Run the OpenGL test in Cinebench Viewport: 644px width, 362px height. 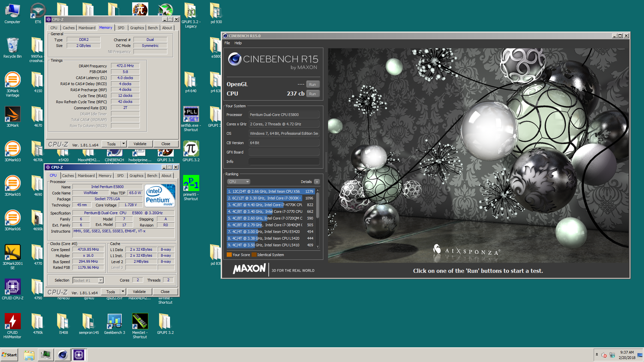(313, 84)
